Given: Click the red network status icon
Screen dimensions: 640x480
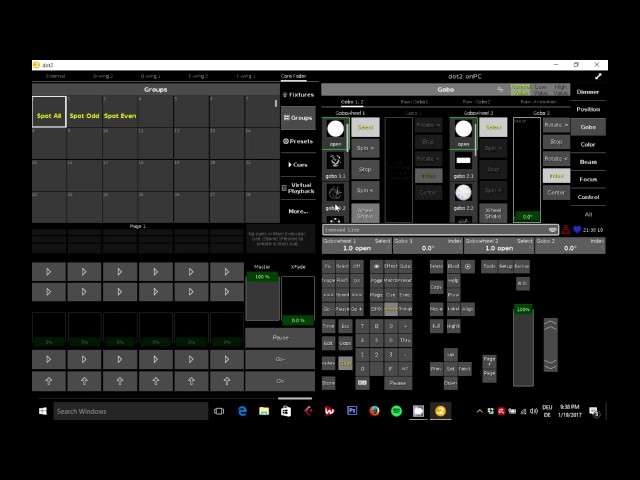Looking at the screenshot, I should (566, 230).
